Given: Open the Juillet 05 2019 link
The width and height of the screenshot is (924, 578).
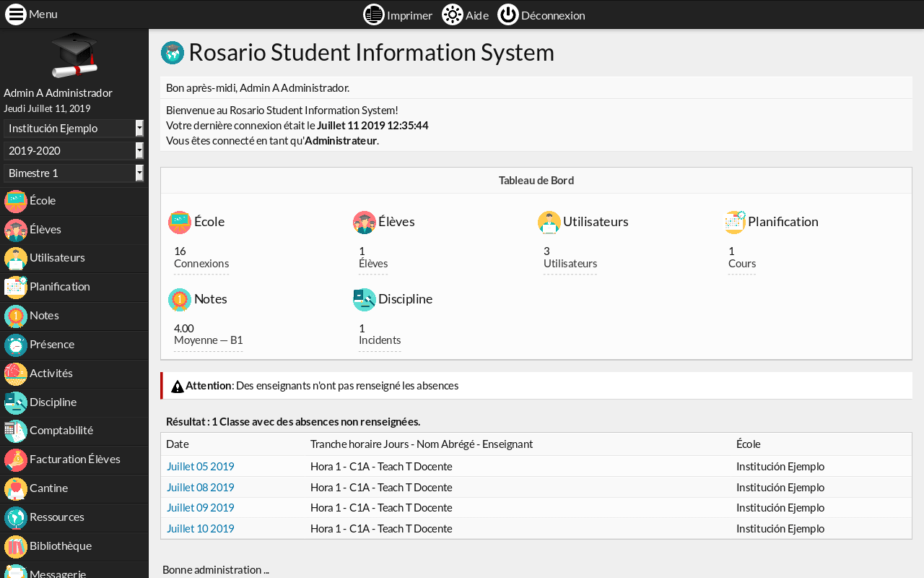Looking at the screenshot, I should click(201, 467).
